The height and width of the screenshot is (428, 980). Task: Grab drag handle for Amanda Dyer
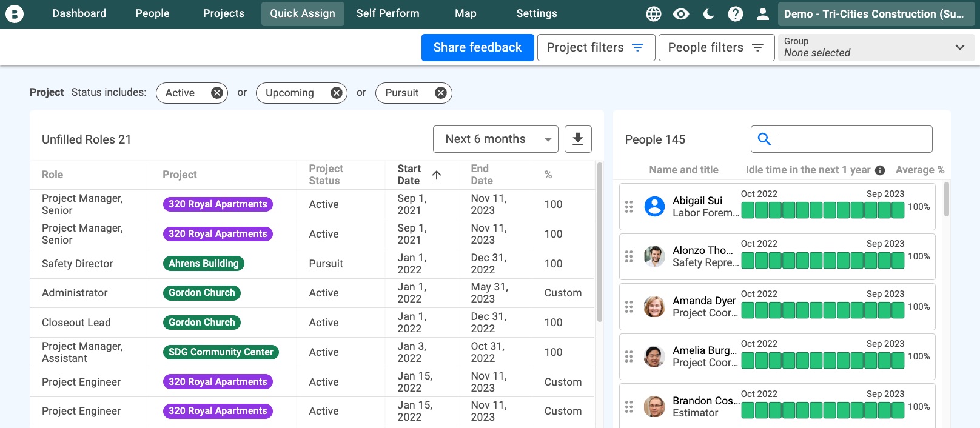click(629, 307)
